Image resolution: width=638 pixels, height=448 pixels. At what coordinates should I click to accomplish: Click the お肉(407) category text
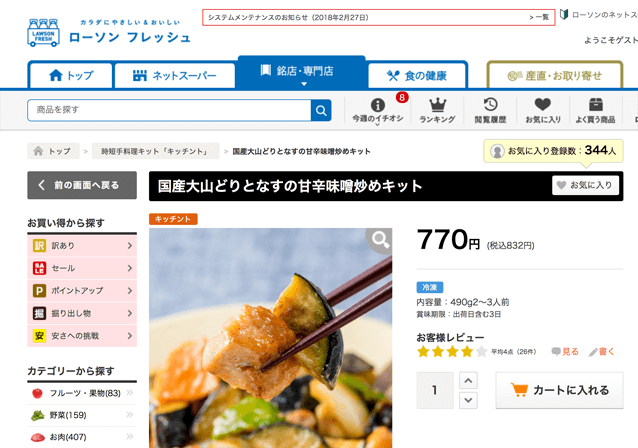point(68,437)
